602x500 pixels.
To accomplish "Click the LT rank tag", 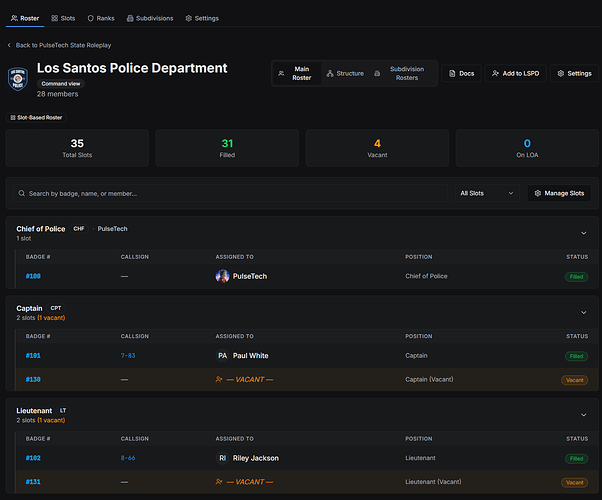I will click(63, 411).
